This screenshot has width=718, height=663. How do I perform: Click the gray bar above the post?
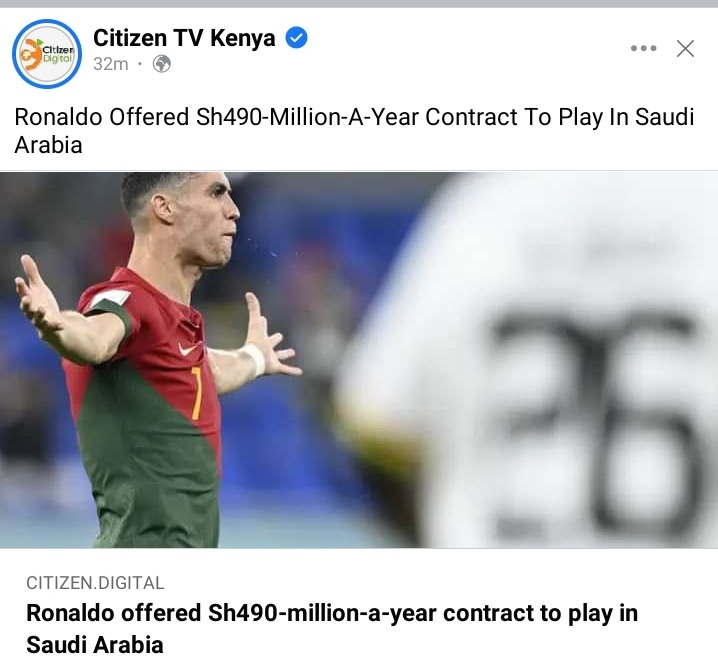pos(359,4)
